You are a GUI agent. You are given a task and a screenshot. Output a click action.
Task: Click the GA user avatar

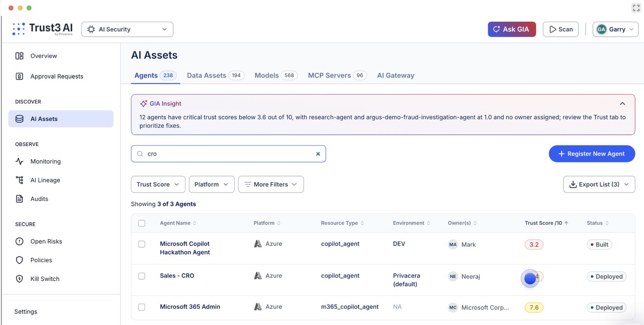[x=601, y=29]
